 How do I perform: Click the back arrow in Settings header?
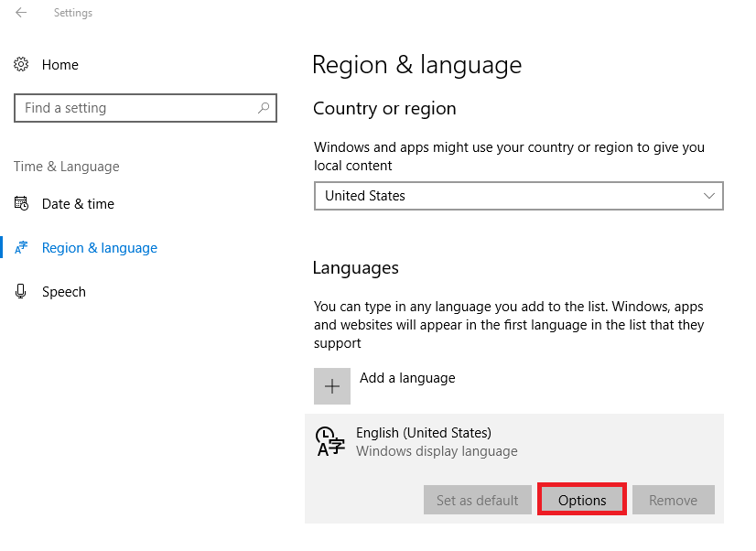coord(21,13)
